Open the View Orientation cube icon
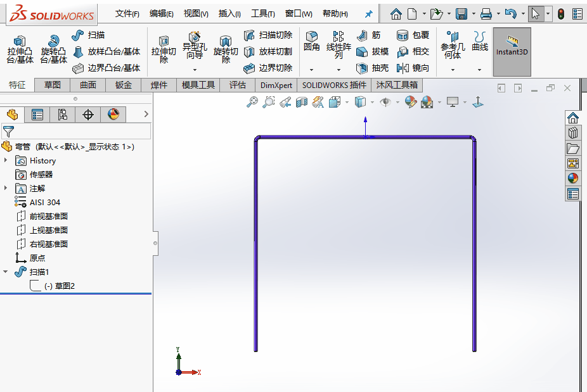 (x=335, y=102)
